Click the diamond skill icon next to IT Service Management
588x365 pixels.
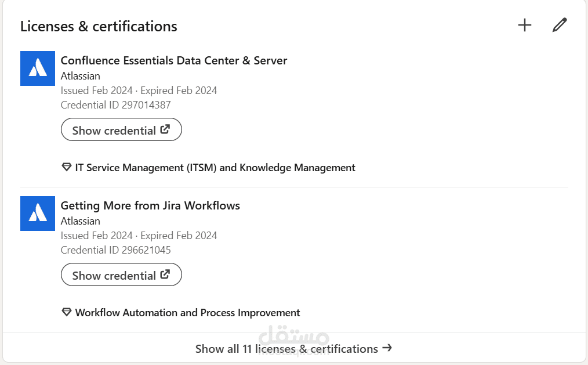[x=66, y=167]
